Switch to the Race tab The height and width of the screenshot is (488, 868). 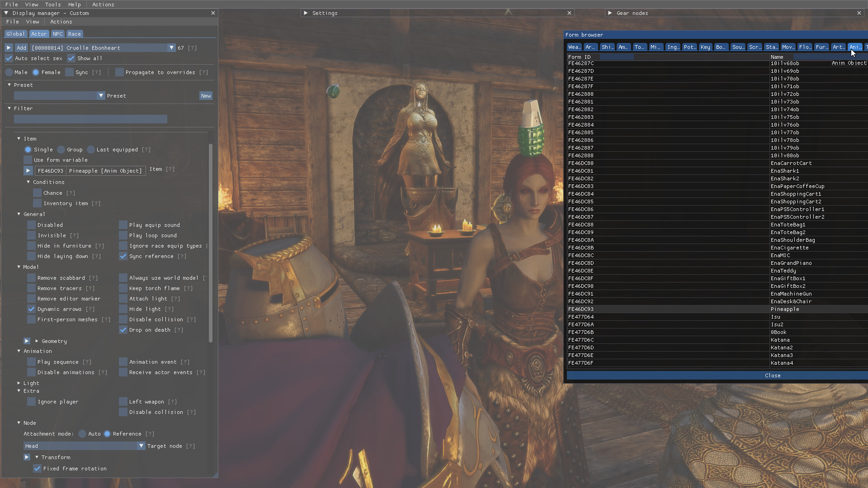click(x=75, y=34)
